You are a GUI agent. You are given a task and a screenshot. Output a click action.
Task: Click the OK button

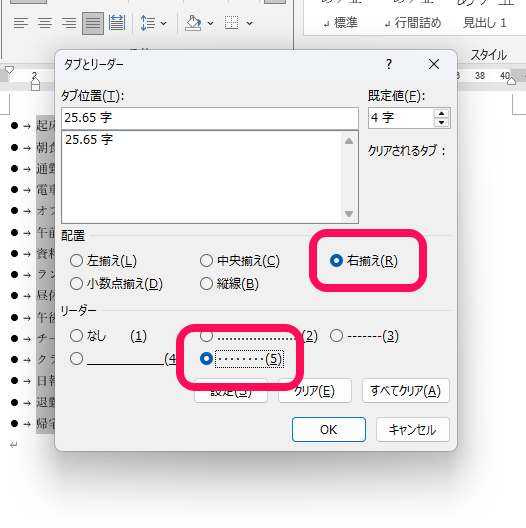329,430
